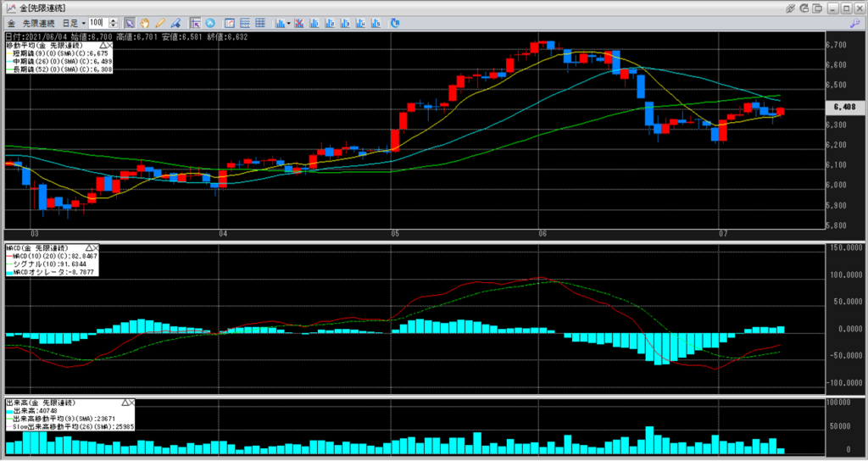
Task: Open the add indicator bar-chart icon
Action: pos(280,23)
